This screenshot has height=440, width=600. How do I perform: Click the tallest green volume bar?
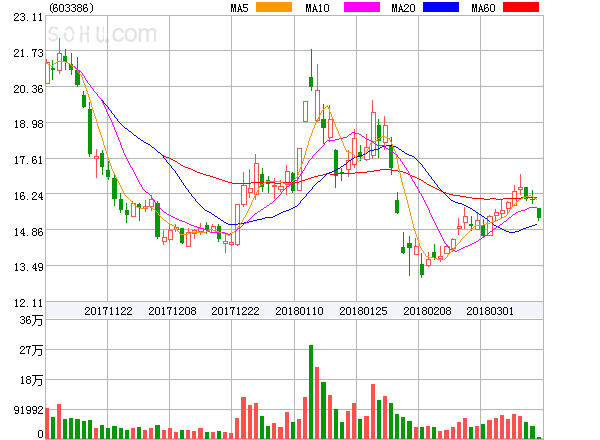311,392
